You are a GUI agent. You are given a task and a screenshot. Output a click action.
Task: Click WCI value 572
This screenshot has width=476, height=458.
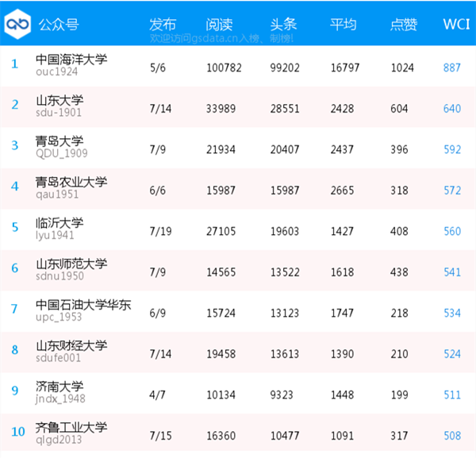(452, 191)
